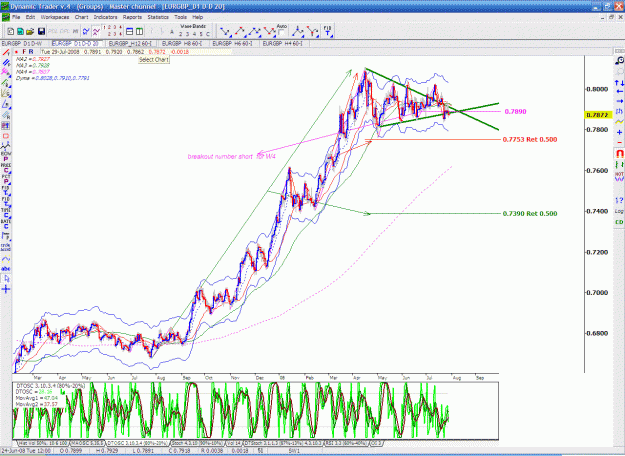
Task: Click the teal chart file icon
Action: [x=20, y=31]
